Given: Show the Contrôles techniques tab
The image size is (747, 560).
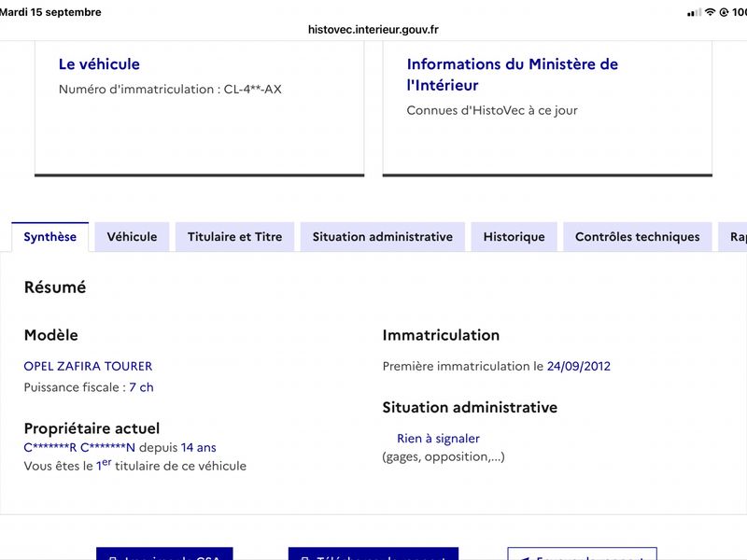Looking at the screenshot, I should (x=638, y=237).
